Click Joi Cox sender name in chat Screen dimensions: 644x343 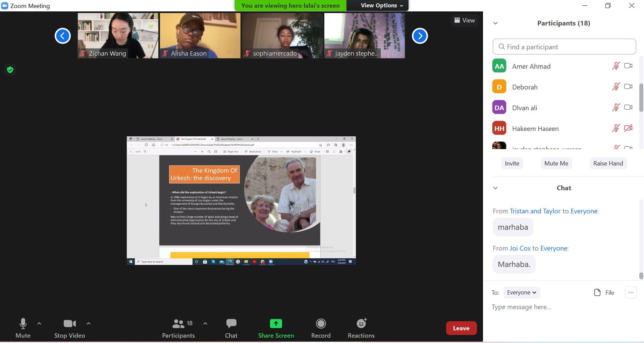(520, 248)
